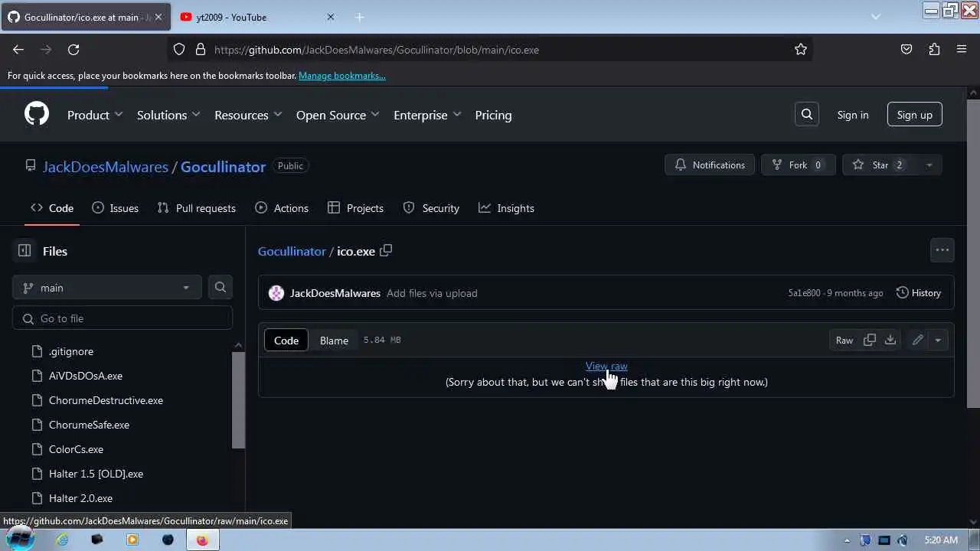The image size is (980, 551).
Task: Click the file tree scrollbar
Action: (x=239, y=400)
